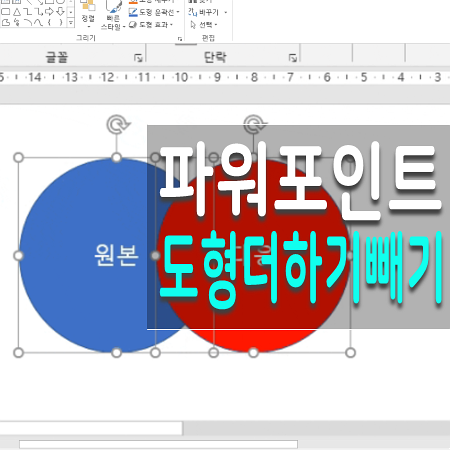450x450 pixels.
Task: Pick the Arc shape
Action: coord(28,22)
